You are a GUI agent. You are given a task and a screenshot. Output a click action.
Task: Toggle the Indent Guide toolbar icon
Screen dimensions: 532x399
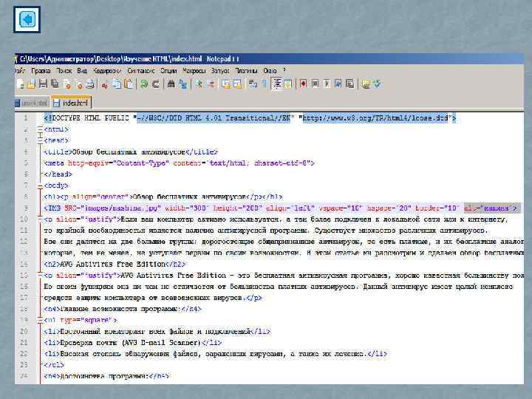point(277,83)
